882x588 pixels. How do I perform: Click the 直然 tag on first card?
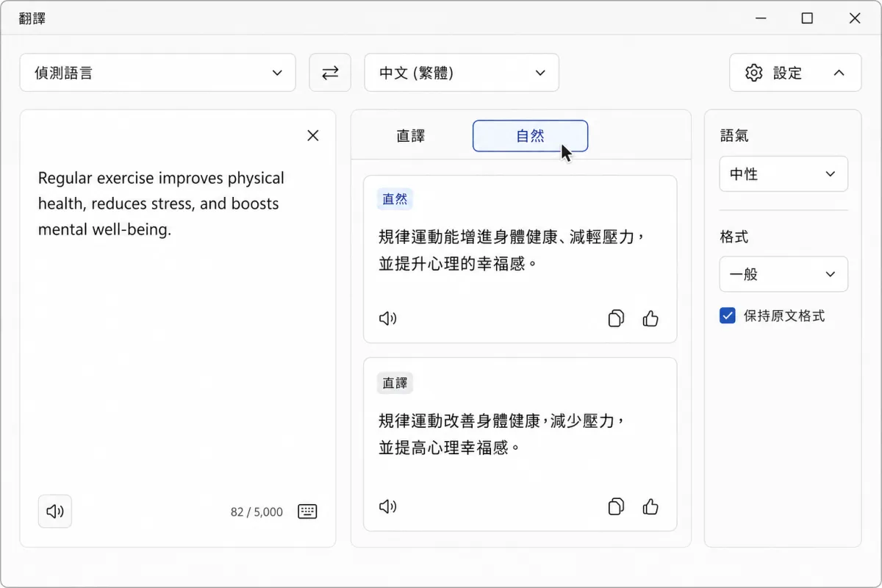[x=395, y=199]
